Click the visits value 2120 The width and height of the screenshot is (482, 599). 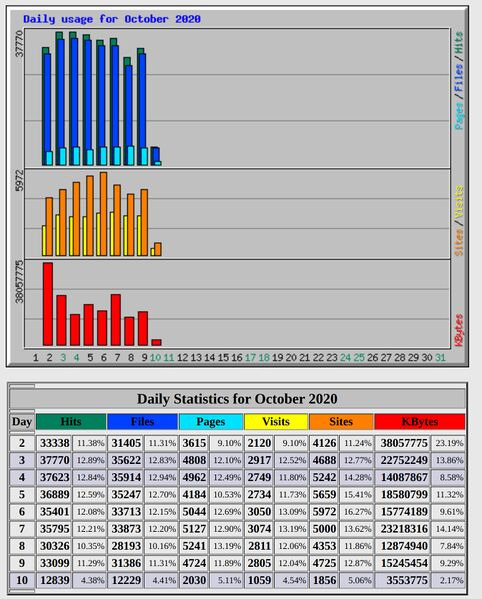(x=259, y=443)
